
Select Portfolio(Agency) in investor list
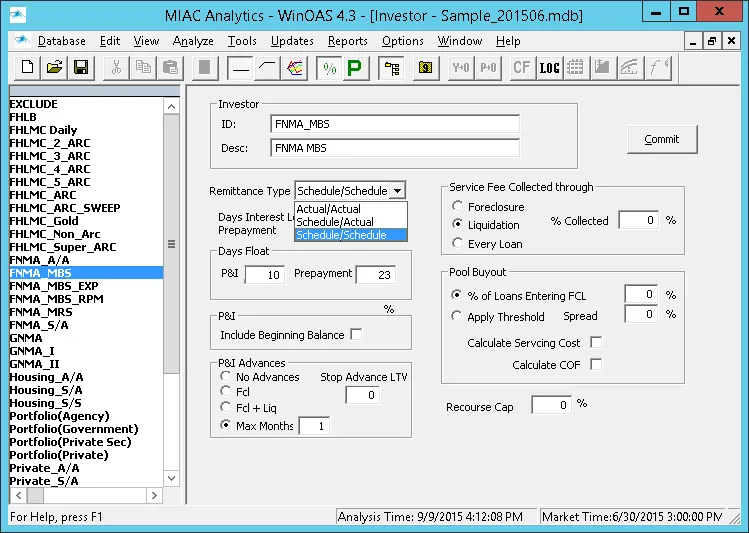[59, 416]
